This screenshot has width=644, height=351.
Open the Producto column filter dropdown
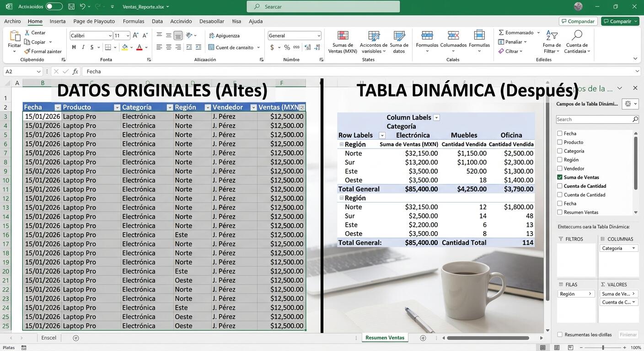(x=117, y=107)
